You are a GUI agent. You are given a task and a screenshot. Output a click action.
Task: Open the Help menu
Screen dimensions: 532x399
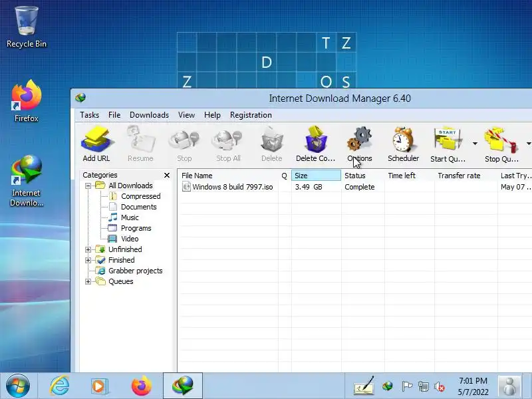pyautogui.click(x=212, y=115)
